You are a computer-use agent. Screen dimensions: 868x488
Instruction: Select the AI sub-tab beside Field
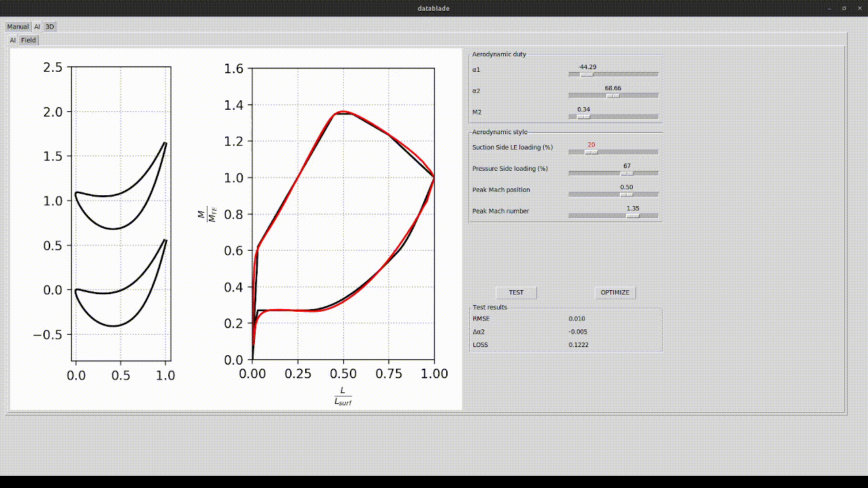pyautogui.click(x=12, y=40)
